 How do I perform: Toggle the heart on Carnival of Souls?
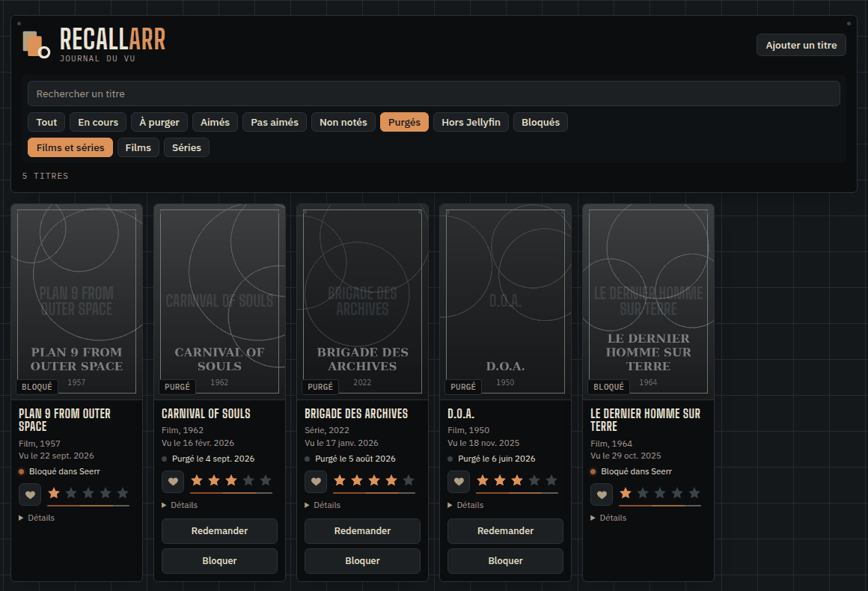click(x=173, y=482)
